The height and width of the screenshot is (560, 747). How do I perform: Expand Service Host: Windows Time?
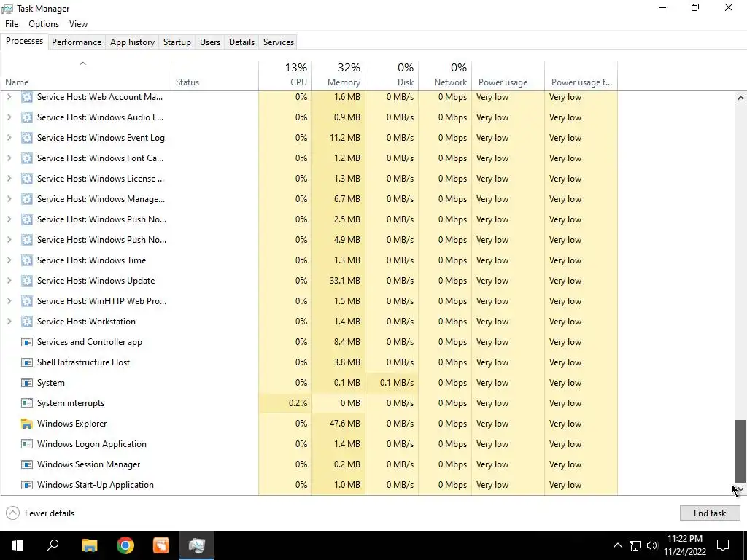(x=9, y=260)
